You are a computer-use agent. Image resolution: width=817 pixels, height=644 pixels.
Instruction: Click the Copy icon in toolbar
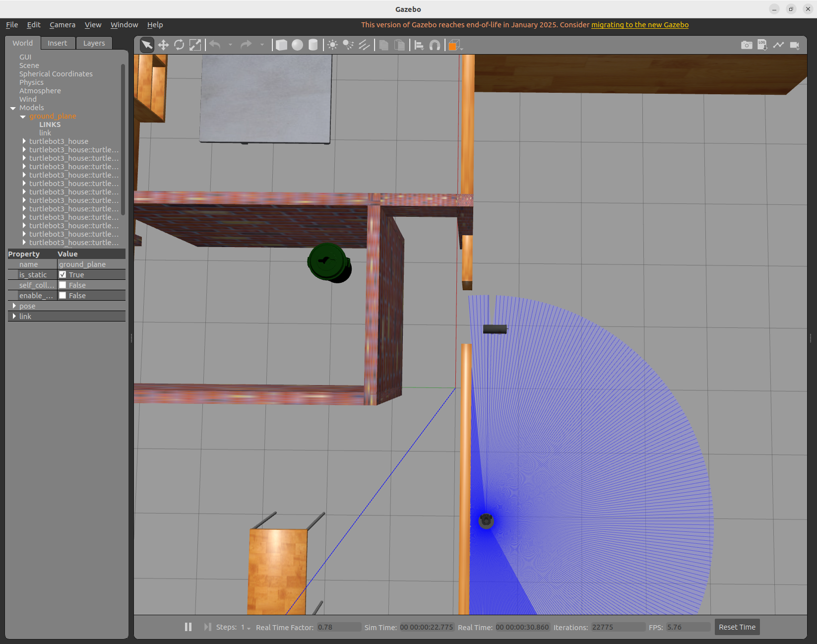click(383, 45)
